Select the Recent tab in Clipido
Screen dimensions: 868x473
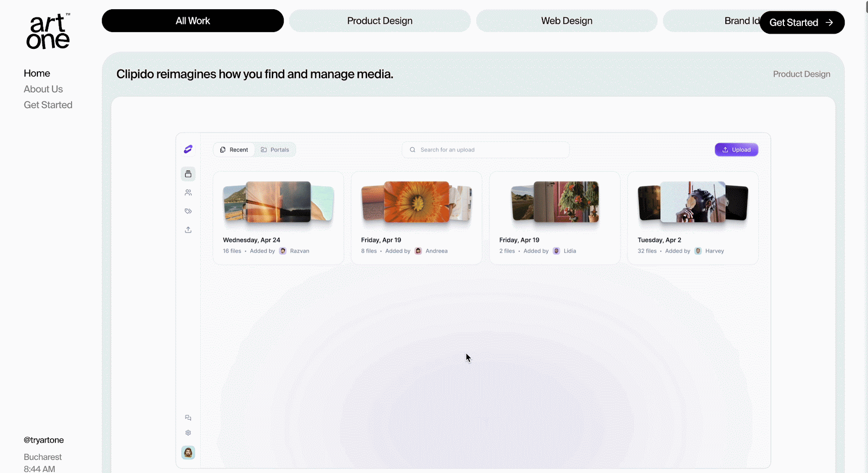point(234,150)
